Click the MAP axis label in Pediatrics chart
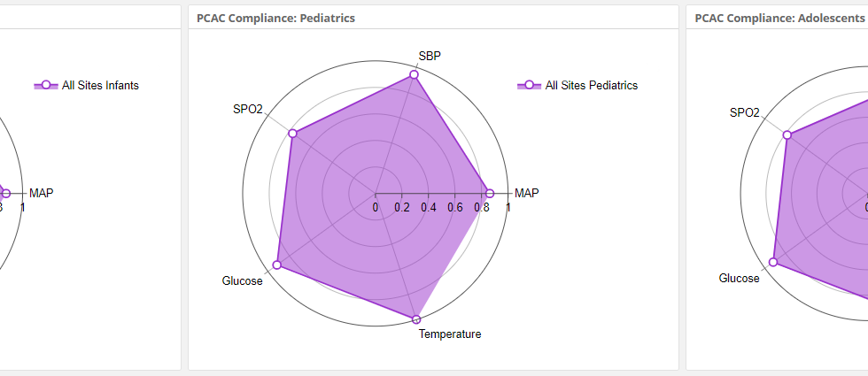The image size is (868, 376). (526, 193)
